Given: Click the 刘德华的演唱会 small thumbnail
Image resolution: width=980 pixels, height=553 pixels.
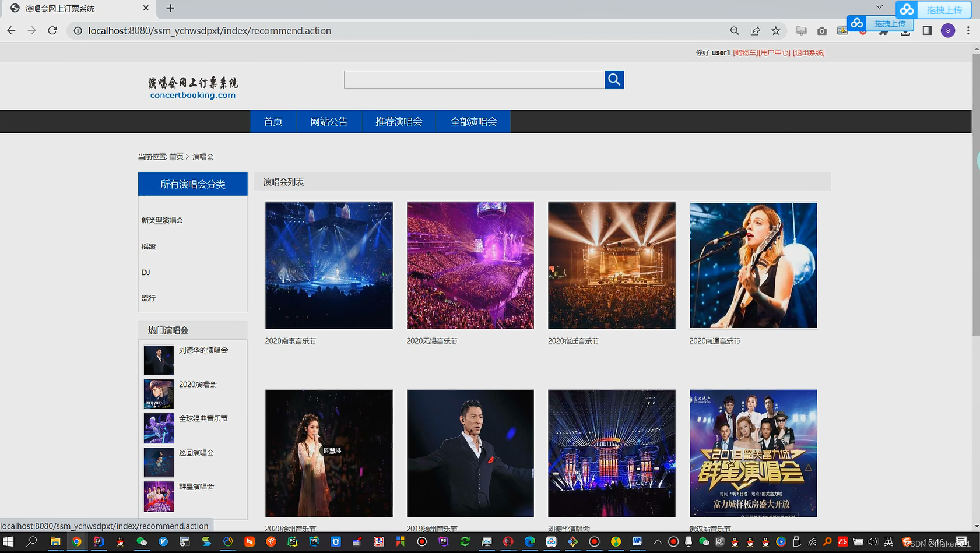Looking at the screenshot, I should (159, 360).
